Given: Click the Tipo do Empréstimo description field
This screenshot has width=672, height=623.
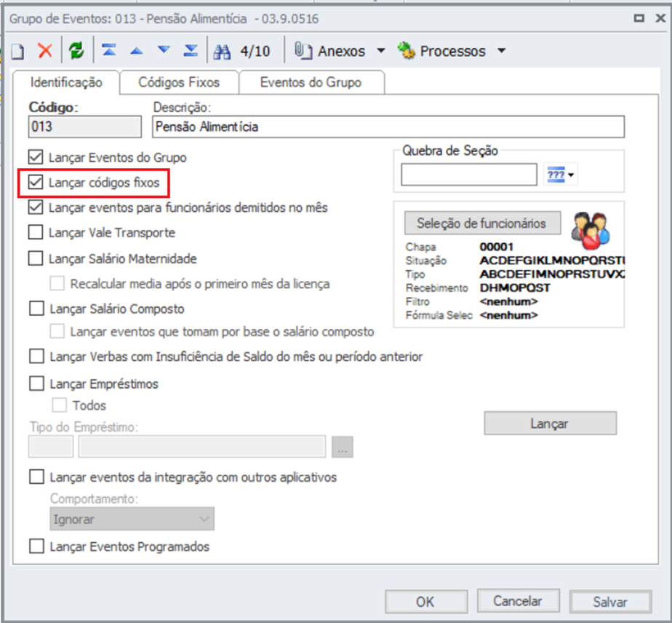Looking at the screenshot, I should click(x=202, y=446).
